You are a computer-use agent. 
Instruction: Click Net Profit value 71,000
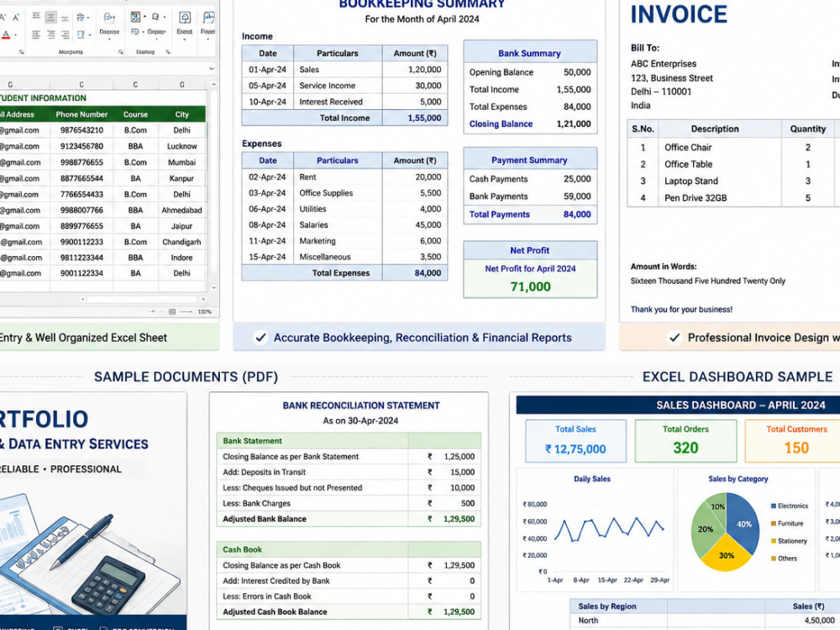click(530, 286)
